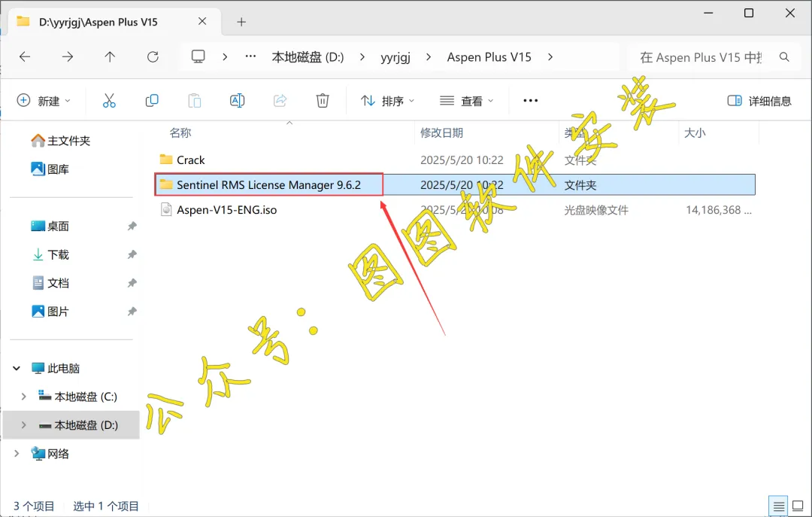
Task: Focus the search box for Aspen Plus V15
Action: click(701, 57)
